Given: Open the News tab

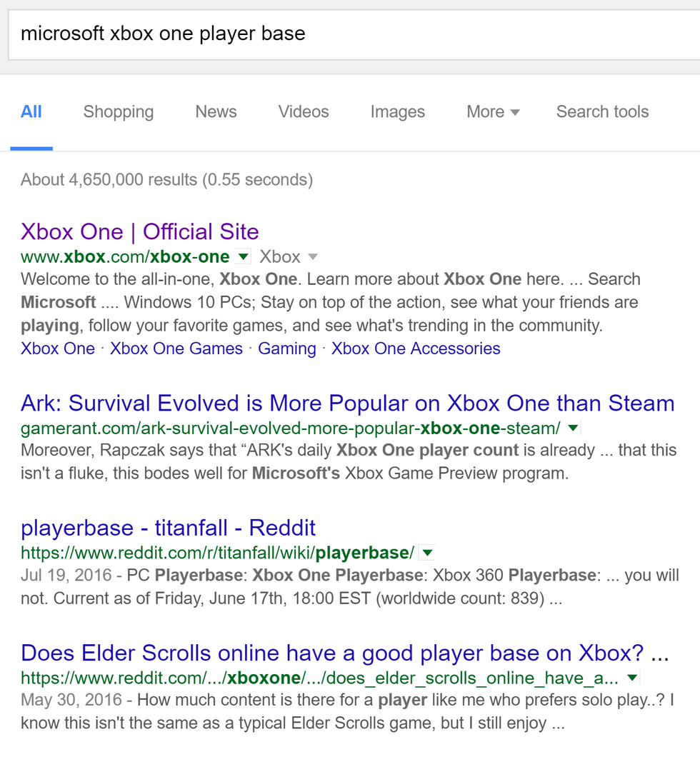Looking at the screenshot, I should [216, 112].
